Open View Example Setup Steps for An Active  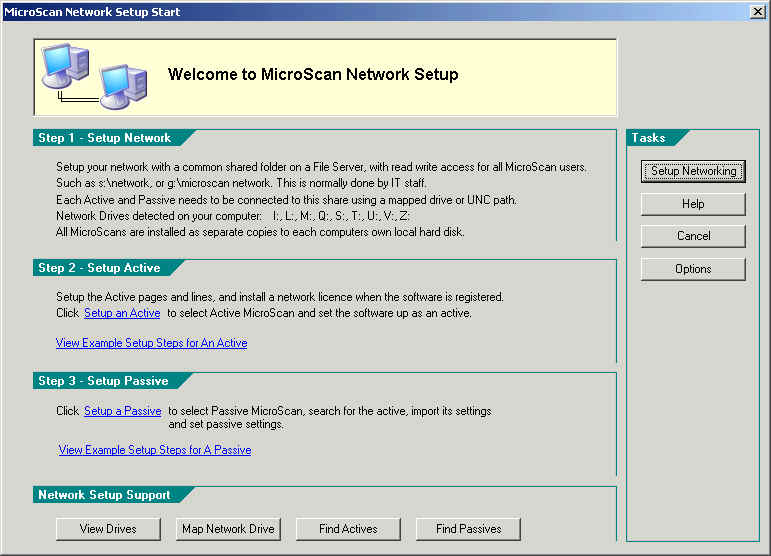[151, 343]
